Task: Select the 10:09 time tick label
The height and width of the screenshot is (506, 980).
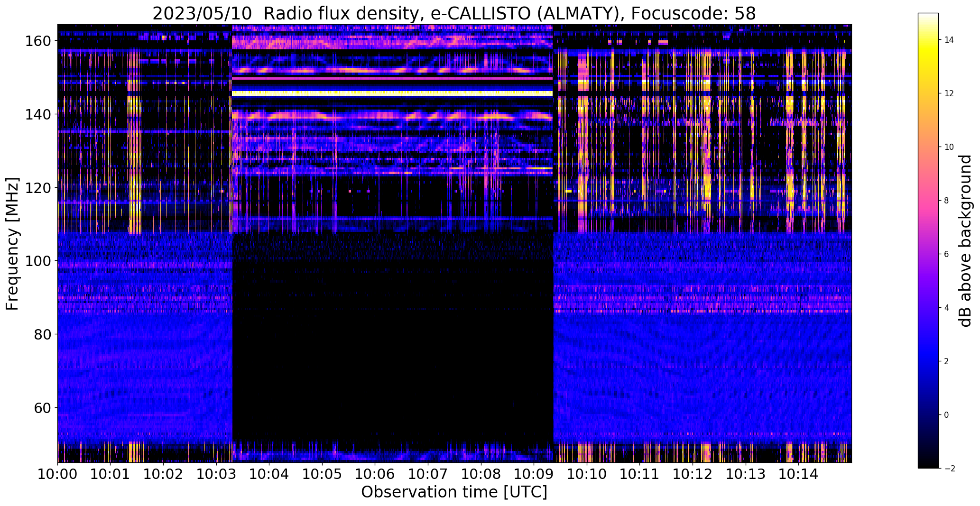Action: pos(534,474)
